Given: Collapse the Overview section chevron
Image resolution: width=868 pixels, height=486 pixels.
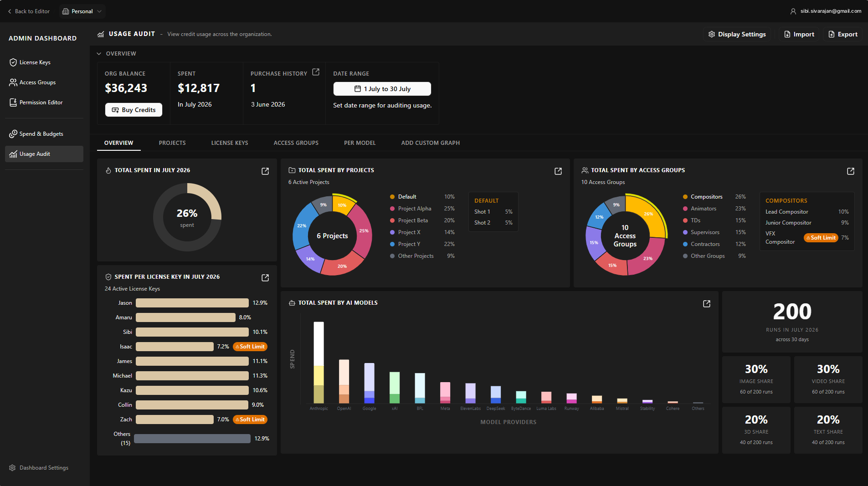Looking at the screenshot, I should tap(99, 54).
